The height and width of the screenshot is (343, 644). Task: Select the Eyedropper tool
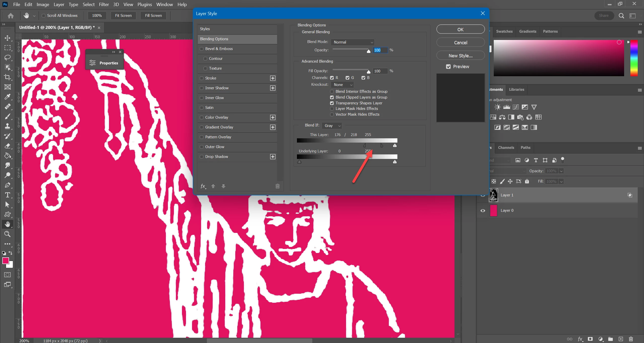tap(8, 97)
